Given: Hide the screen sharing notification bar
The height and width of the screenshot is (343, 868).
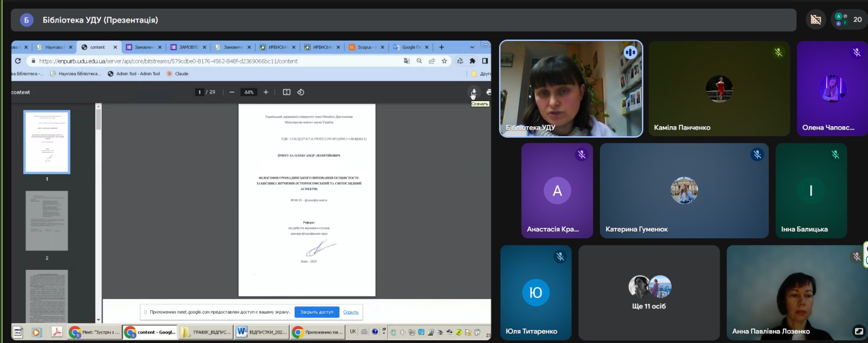Looking at the screenshot, I should pos(350,312).
